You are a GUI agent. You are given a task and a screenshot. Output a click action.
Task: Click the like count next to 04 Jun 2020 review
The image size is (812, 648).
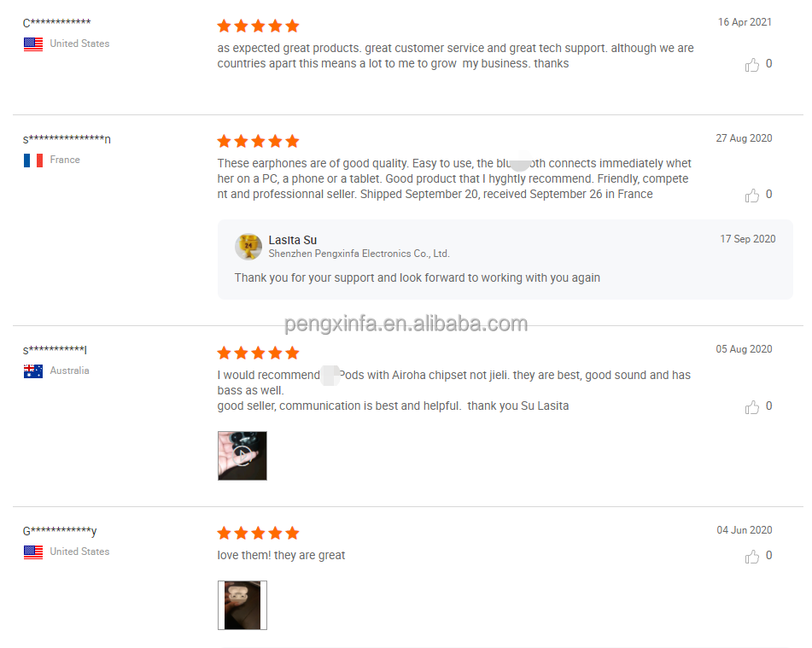coord(769,555)
